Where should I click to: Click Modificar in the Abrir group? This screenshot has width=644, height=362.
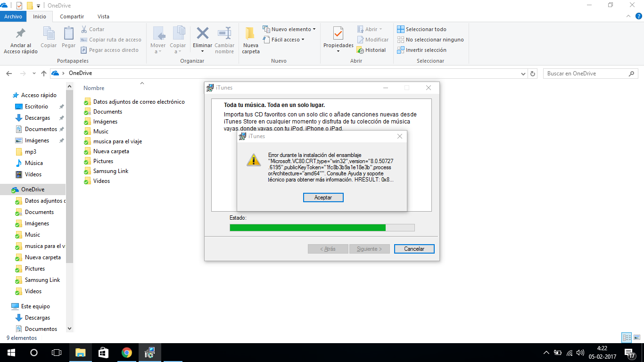coord(372,40)
